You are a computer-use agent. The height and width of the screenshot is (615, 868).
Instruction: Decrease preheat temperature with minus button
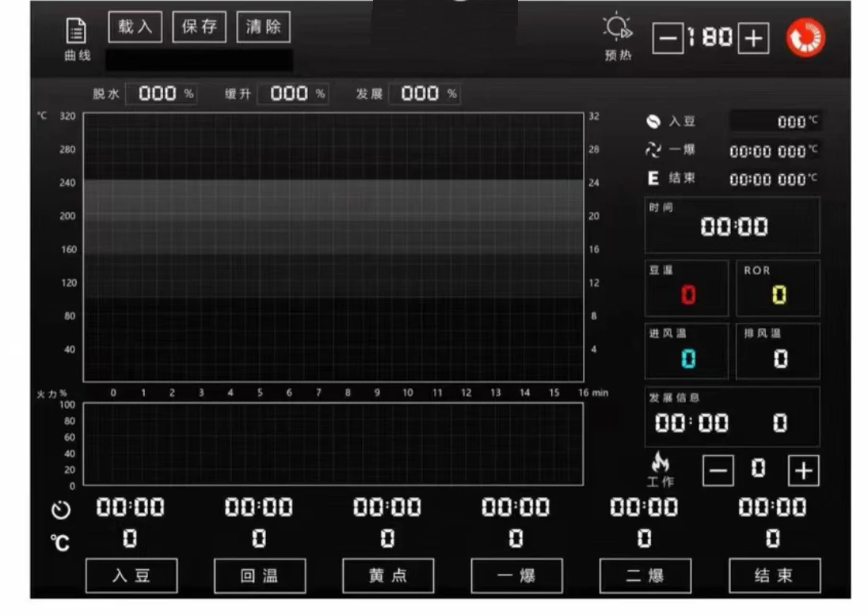(x=668, y=38)
